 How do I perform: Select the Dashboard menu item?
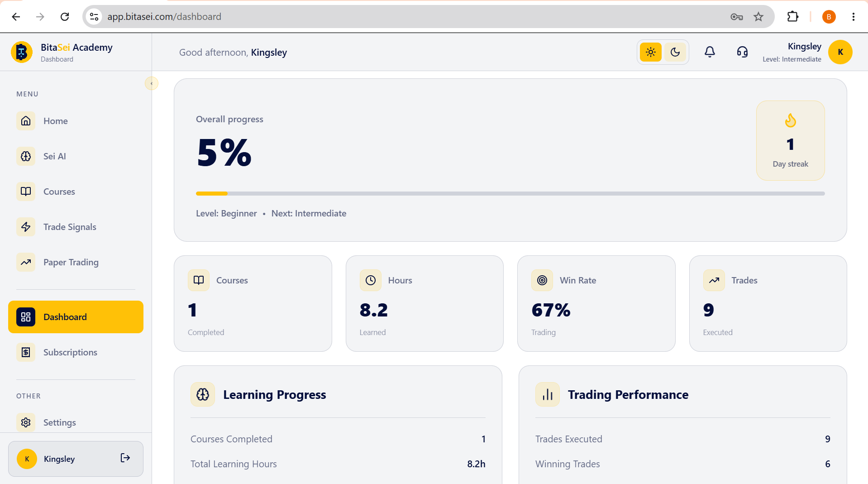76,317
